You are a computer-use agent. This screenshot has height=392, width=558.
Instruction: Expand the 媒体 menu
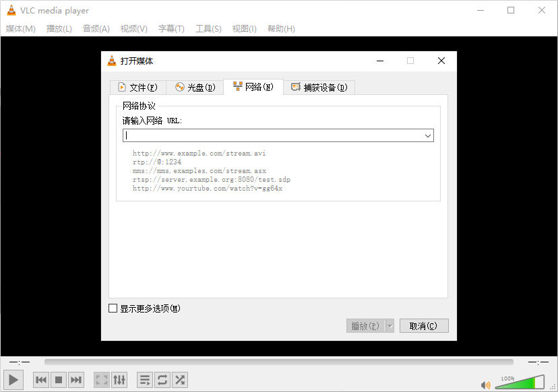point(22,28)
